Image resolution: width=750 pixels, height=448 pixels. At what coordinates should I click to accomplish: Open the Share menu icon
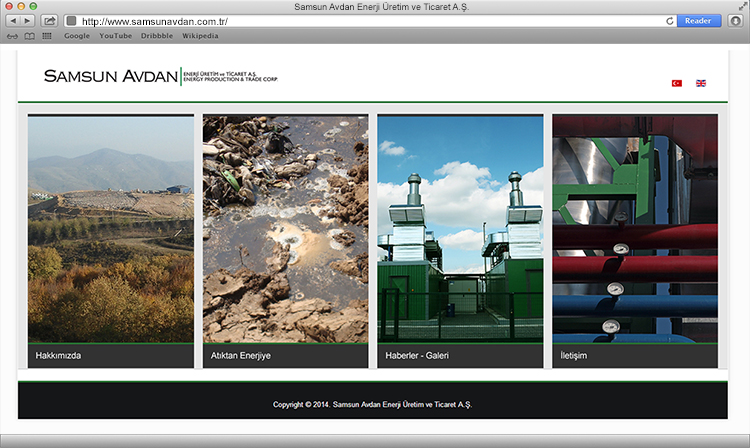49,21
